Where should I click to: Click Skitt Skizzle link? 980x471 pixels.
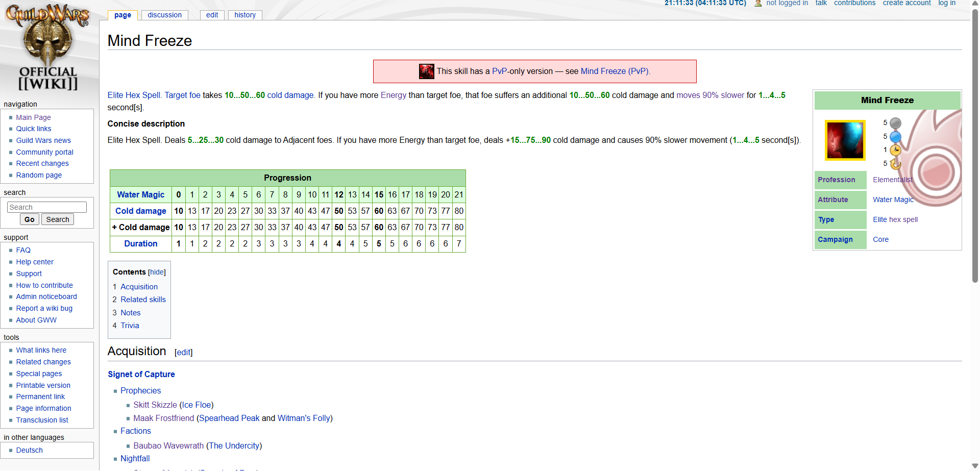coord(155,405)
